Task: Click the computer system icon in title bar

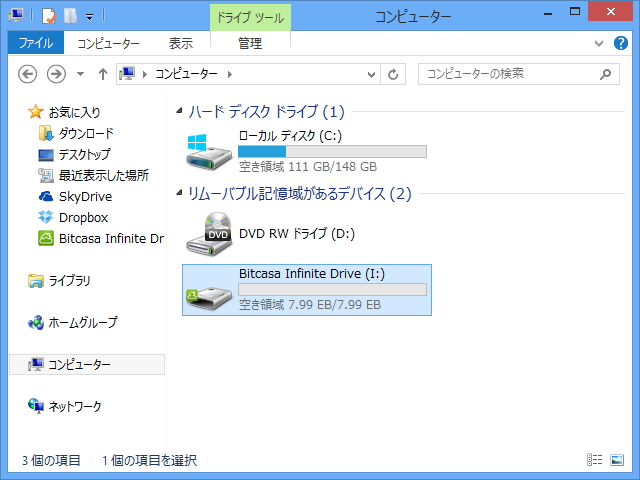Action: click(16, 16)
